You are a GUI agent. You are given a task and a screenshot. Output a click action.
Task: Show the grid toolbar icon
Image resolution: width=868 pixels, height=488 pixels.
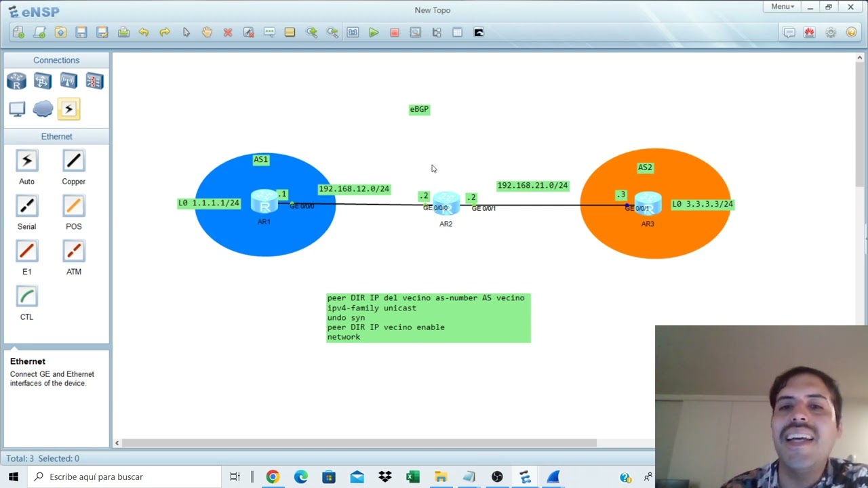point(458,33)
